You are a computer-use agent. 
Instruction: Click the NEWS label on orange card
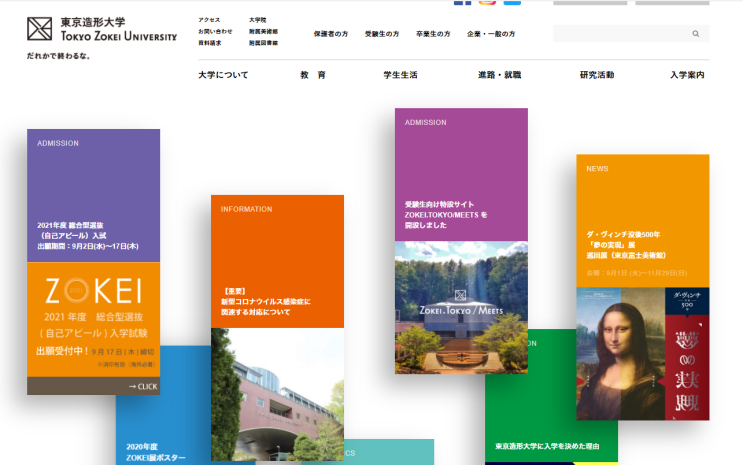(597, 169)
